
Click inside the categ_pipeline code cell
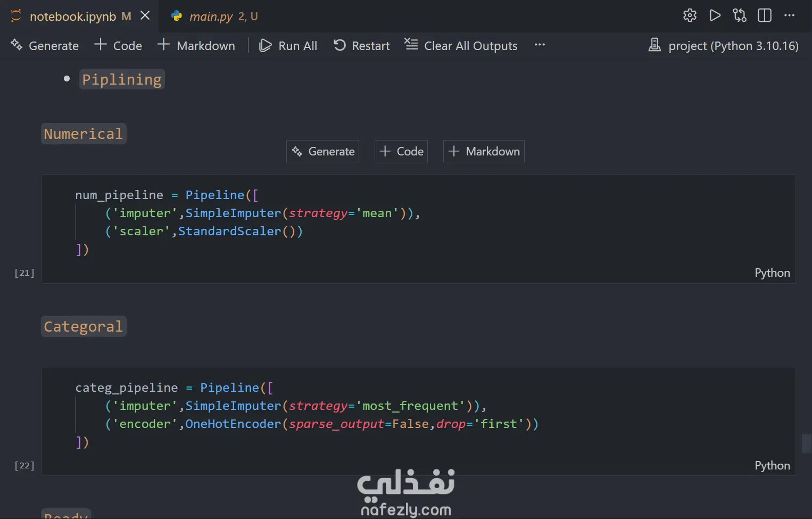point(419,422)
